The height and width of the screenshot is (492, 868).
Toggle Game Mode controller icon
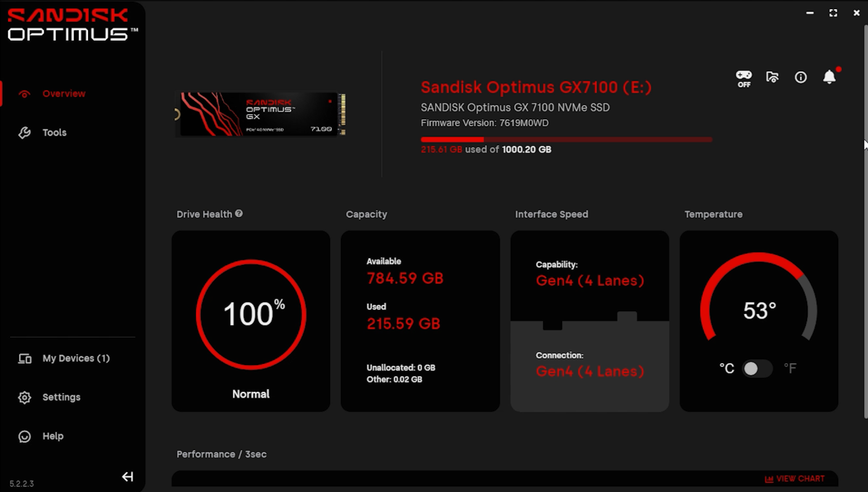tap(744, 78)
